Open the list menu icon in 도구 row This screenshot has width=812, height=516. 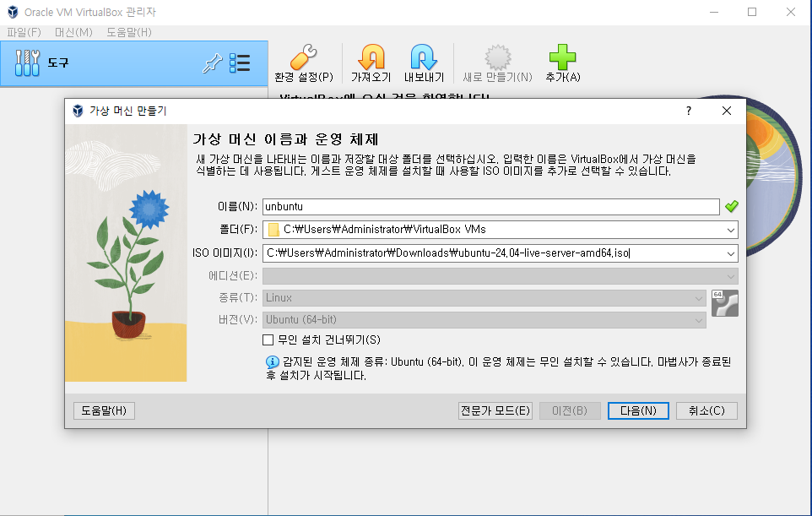tap(240, 63)
